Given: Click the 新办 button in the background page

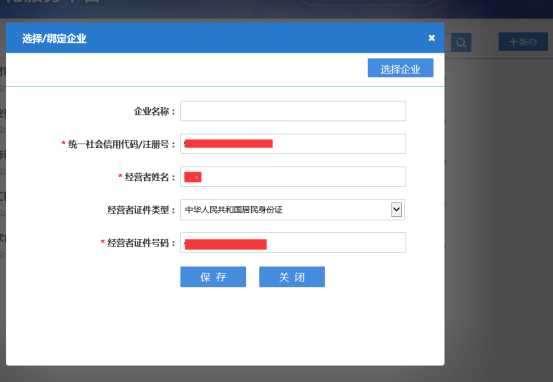Looking at the screenshot, I should (523, 42).
